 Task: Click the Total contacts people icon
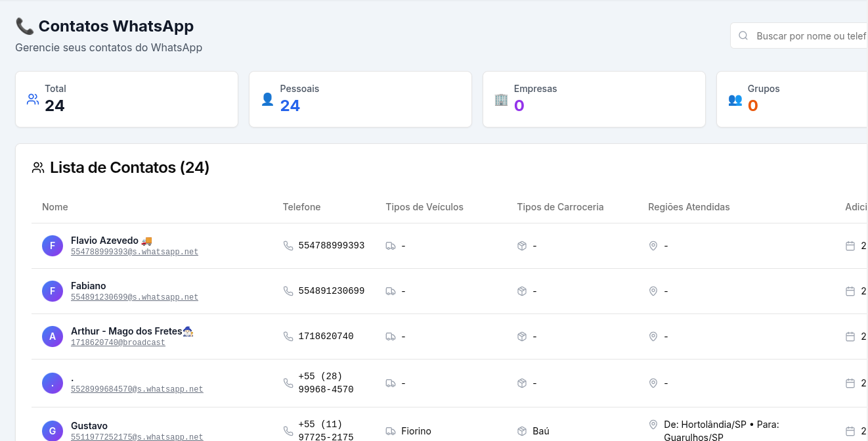click(x=33, y=99)
